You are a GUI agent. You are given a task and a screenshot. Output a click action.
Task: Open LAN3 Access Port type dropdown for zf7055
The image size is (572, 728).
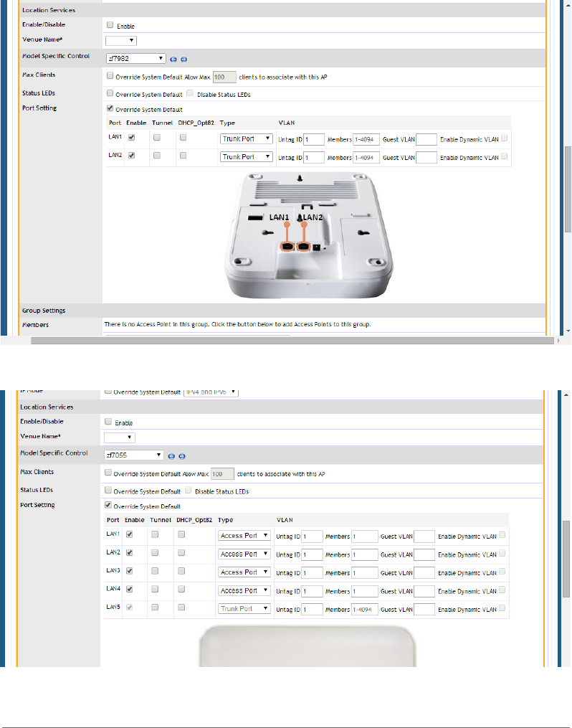click(x=244, y=572)
